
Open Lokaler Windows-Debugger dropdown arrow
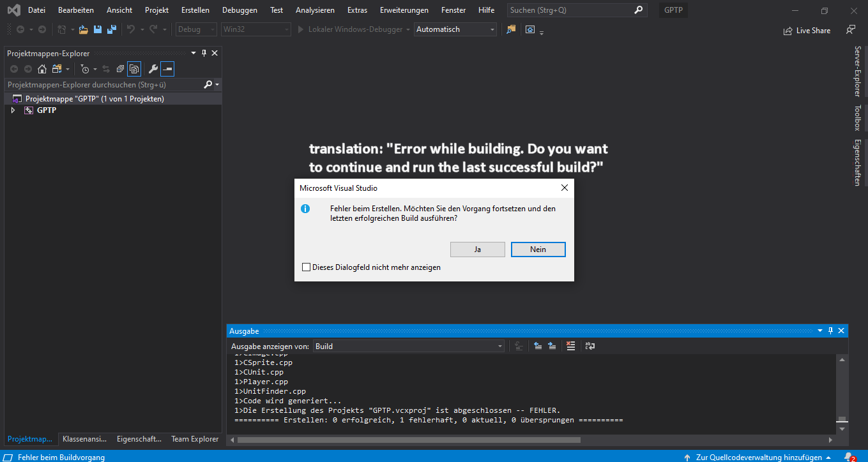408,29
